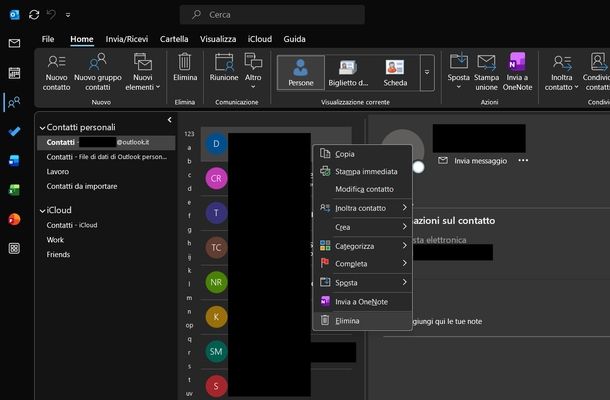Click the Undo arrow in title bar
Screen dimensions: 610x400
pos(51,15)
